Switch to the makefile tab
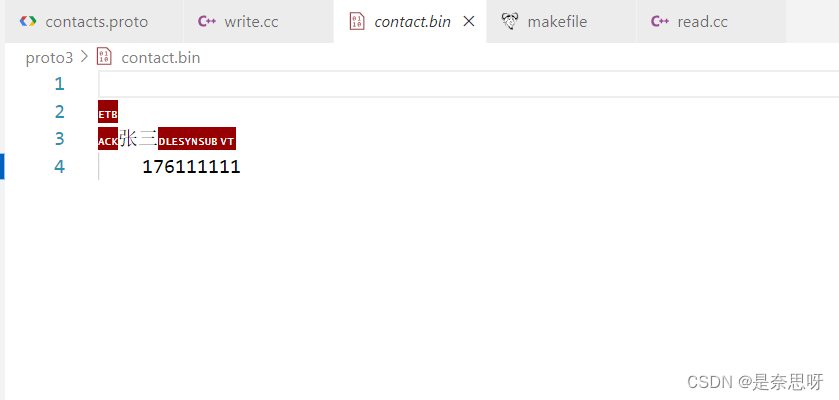839x400 pixels. pyautogui.click(x=561, y=21)
